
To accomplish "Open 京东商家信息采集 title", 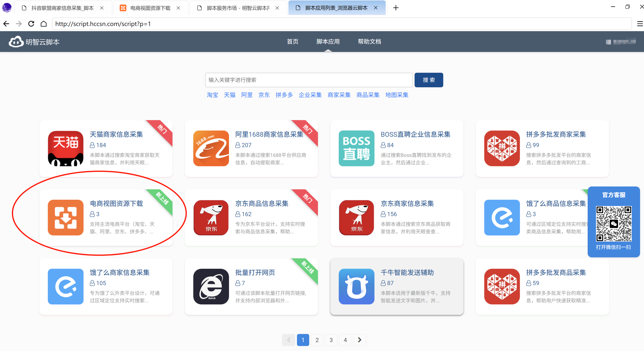I will 407,203.
